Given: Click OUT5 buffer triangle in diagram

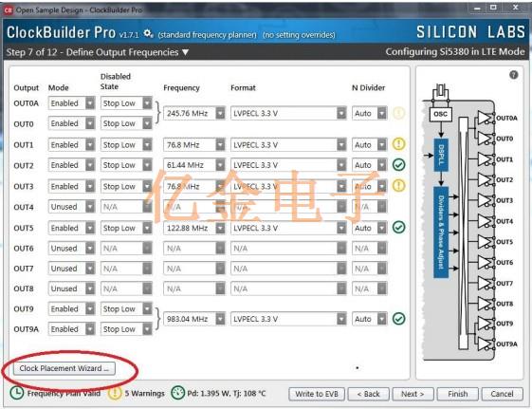Looking at the screenshot, I should [x=486, y=242].
